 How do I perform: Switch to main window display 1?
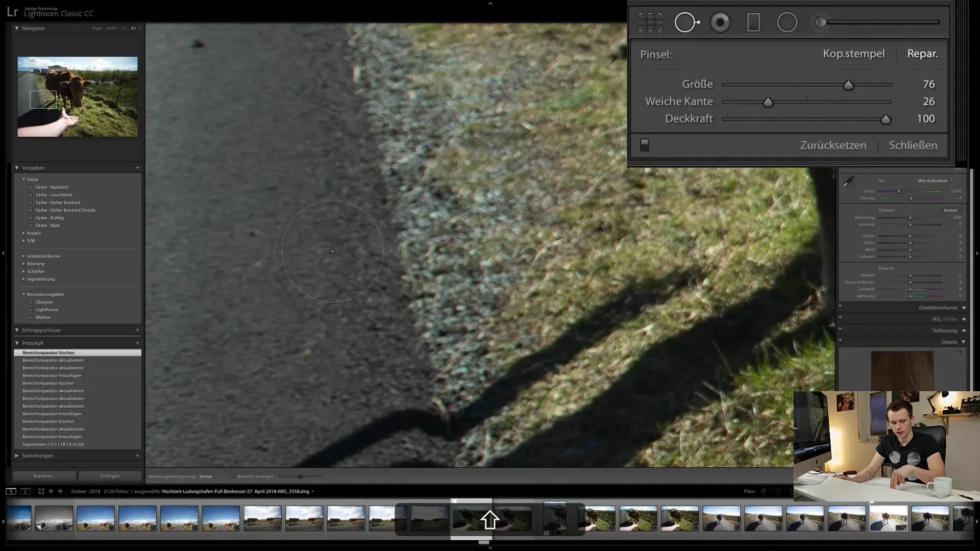tap(11, 491)
